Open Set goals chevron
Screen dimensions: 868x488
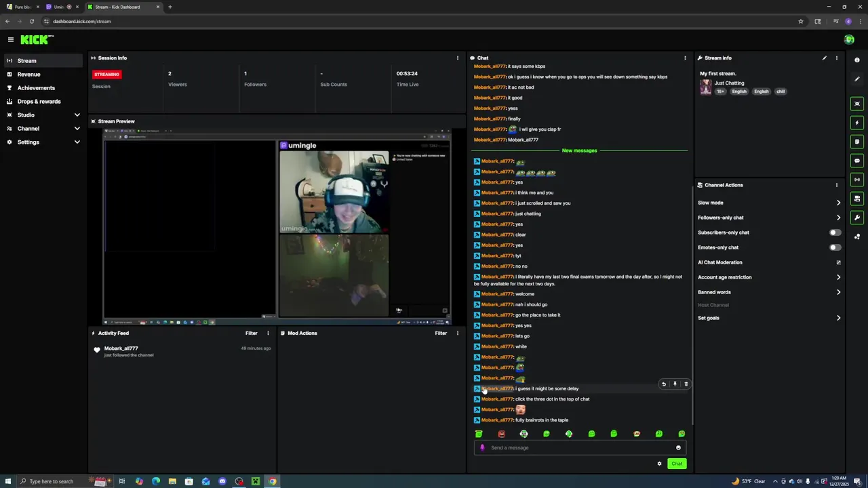click(838, 318)
